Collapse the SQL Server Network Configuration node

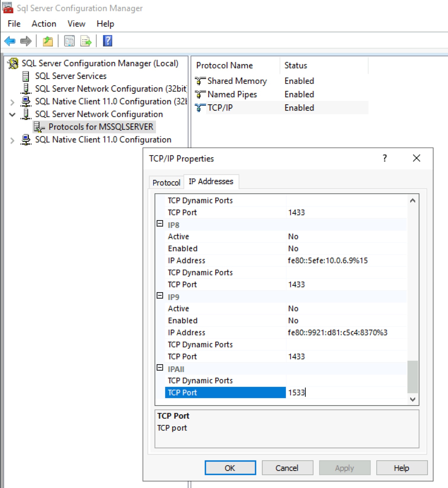click(x=12, y=114)
